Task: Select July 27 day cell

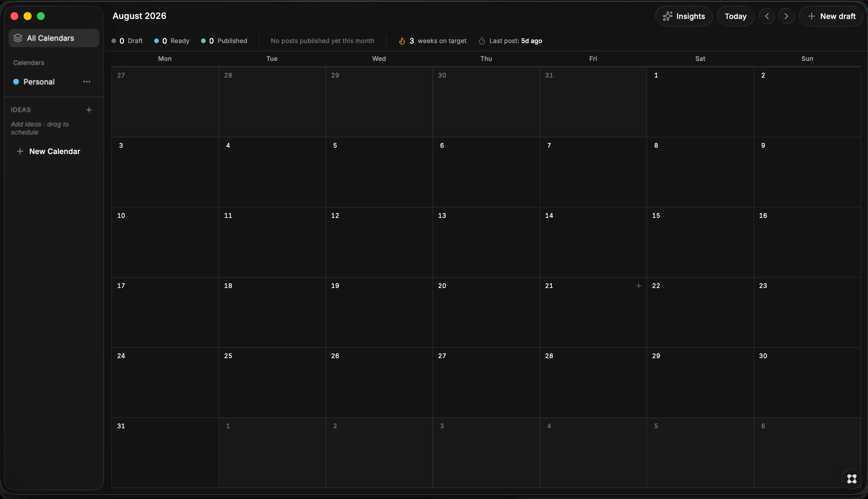Action: 165,102
